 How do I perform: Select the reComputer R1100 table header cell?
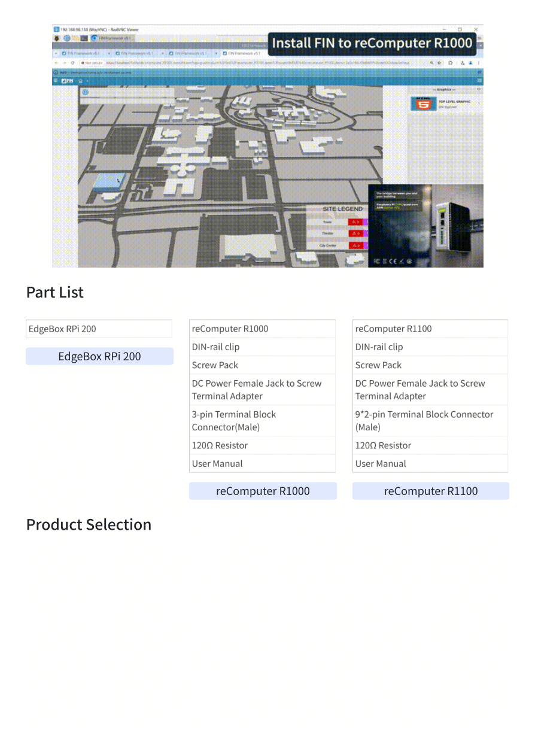430,329
